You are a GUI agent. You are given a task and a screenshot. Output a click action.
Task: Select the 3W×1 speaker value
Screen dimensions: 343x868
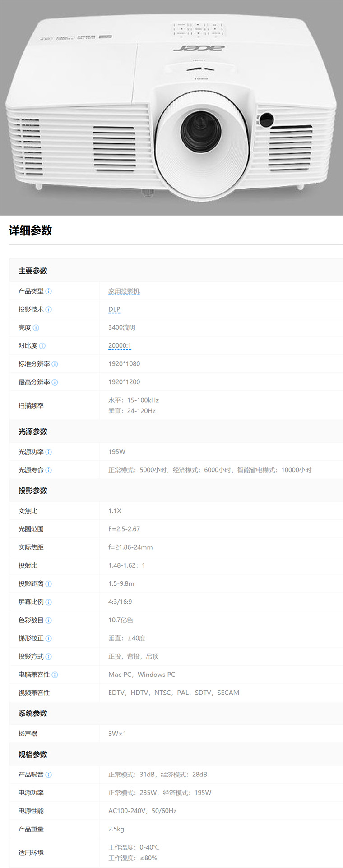pos(117,734)
